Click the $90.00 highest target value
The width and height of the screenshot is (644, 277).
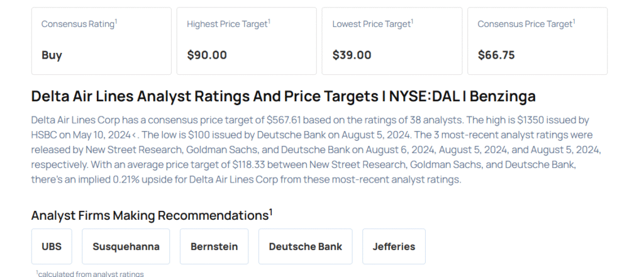tap(207, 55)
